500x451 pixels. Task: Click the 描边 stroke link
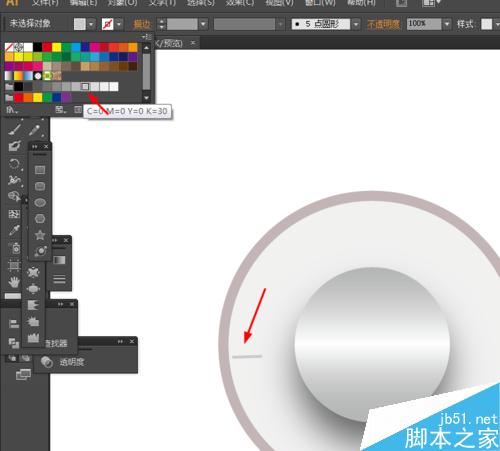[x=142, y=24]
